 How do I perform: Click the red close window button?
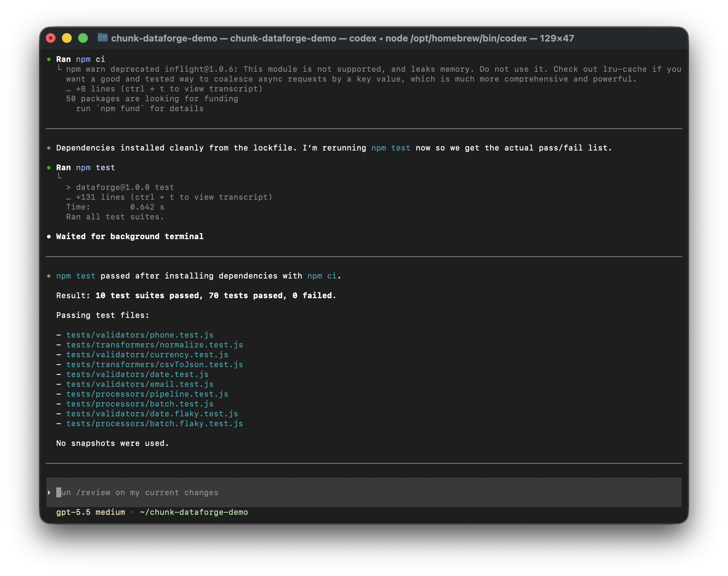[x=51, y=38]
